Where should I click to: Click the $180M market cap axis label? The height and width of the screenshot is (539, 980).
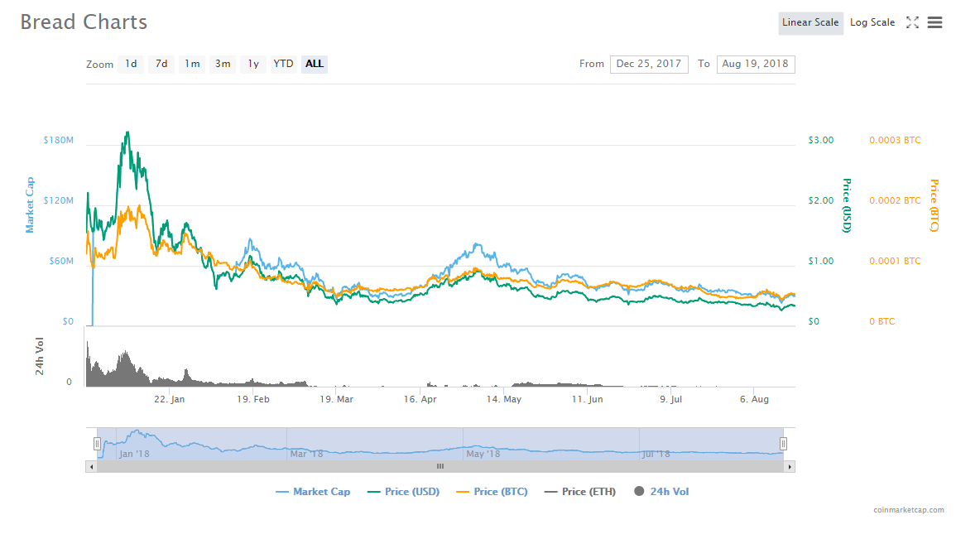(x=58, y=140)
